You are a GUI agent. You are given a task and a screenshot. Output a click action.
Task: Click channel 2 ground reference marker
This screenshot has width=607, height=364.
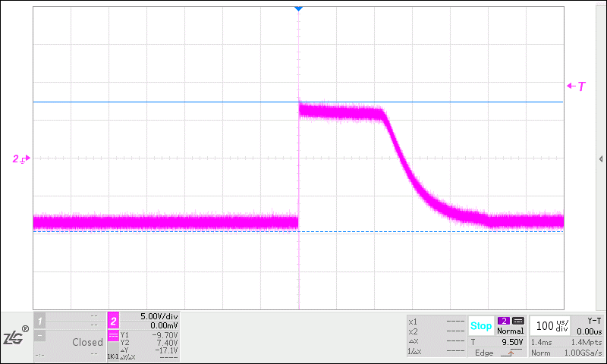coord(21,158)
